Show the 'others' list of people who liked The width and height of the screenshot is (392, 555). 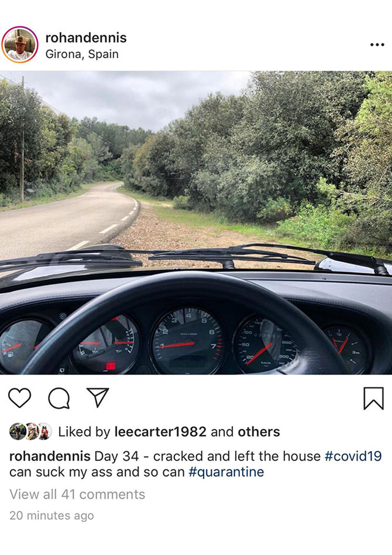(259, 432)
